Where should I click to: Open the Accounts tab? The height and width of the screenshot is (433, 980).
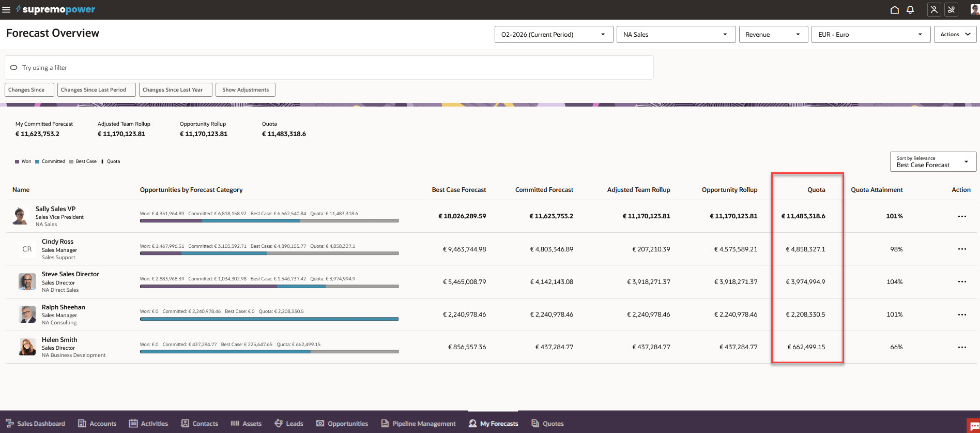[x=97, y=424]
